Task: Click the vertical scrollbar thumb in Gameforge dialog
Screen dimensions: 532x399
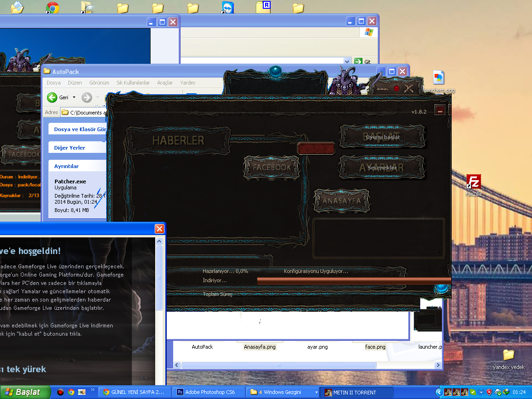Action: tap(159, 278)
